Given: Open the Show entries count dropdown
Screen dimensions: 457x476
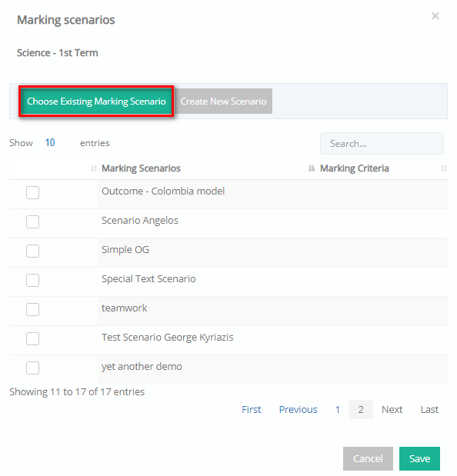Looking at the screenshot, I should (x=55, y=143).
